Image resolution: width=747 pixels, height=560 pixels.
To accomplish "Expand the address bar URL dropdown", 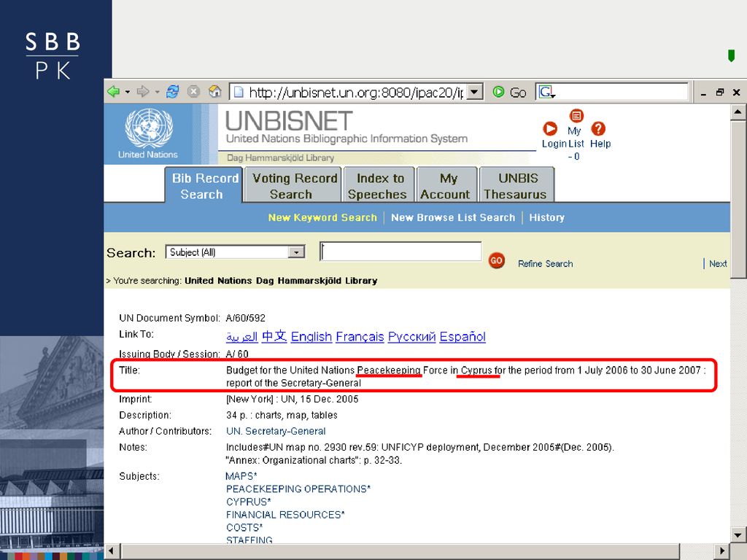I will tap(474, 92).
